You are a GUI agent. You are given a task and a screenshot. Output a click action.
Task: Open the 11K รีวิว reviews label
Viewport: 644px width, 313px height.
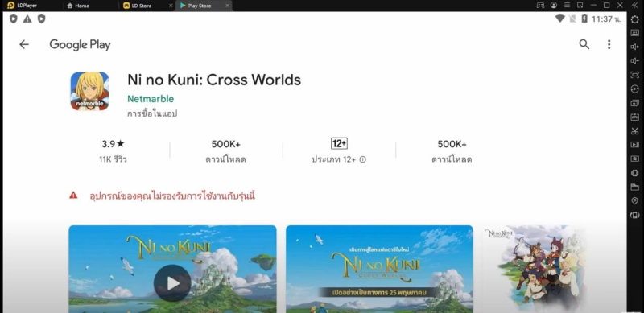tap(113, 159)
